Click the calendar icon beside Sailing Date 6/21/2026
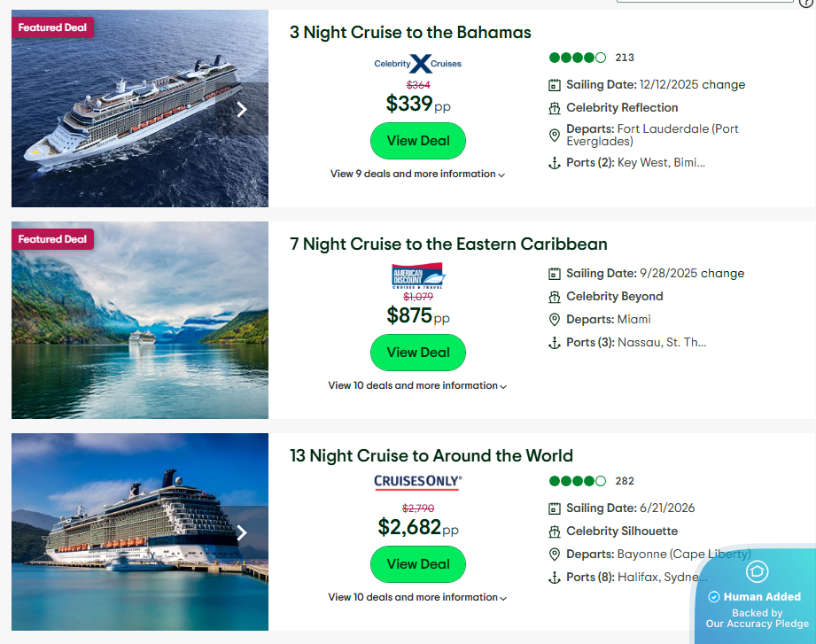This screenshot has height=644, width=816. click(555, 508)
